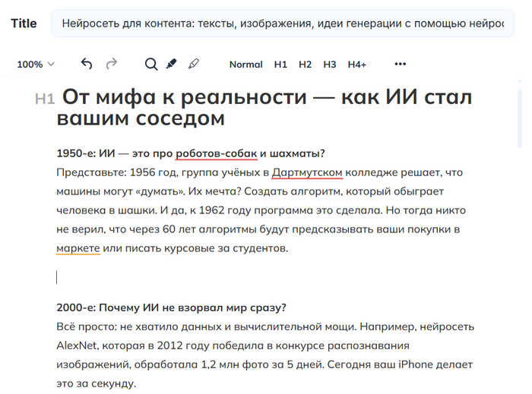Click the orange-underlined word «маркете»
Screen dimensions: 532x394
(78, 248)
